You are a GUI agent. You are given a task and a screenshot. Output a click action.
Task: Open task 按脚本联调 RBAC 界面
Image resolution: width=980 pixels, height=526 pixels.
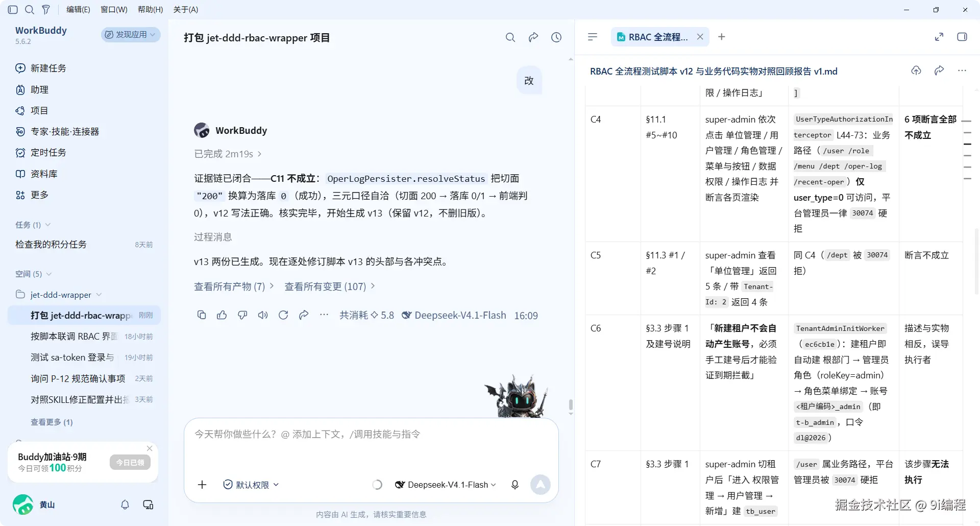[x=84, y=337]
